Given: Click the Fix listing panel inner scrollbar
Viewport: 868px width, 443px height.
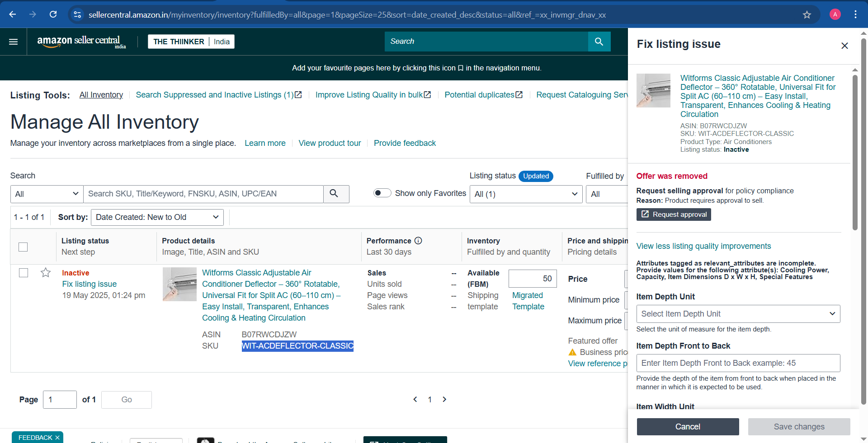Looking at the screenshot, I should 855,154.
